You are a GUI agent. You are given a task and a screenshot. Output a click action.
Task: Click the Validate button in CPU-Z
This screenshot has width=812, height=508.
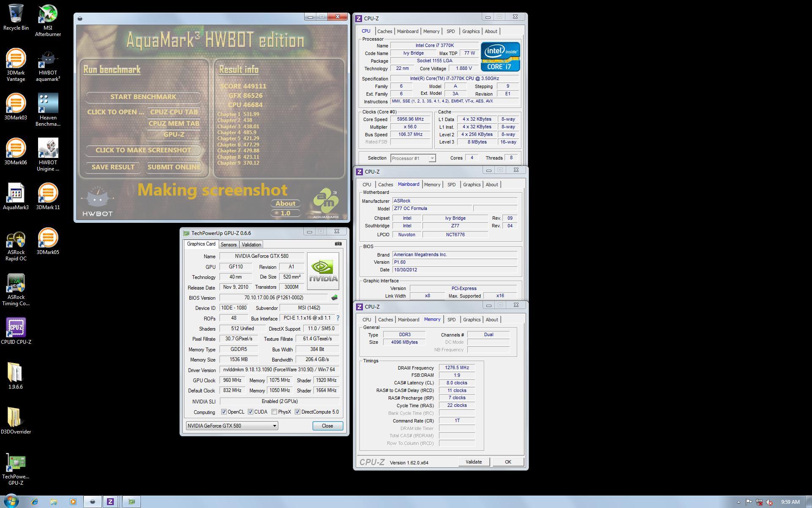474,462
